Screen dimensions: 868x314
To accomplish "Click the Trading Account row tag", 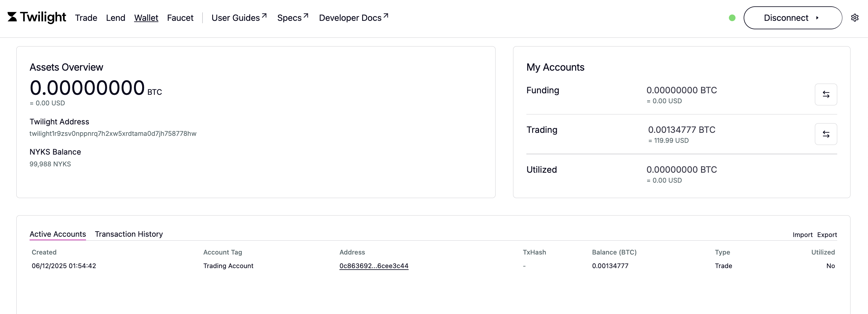I will pos(228,266).
